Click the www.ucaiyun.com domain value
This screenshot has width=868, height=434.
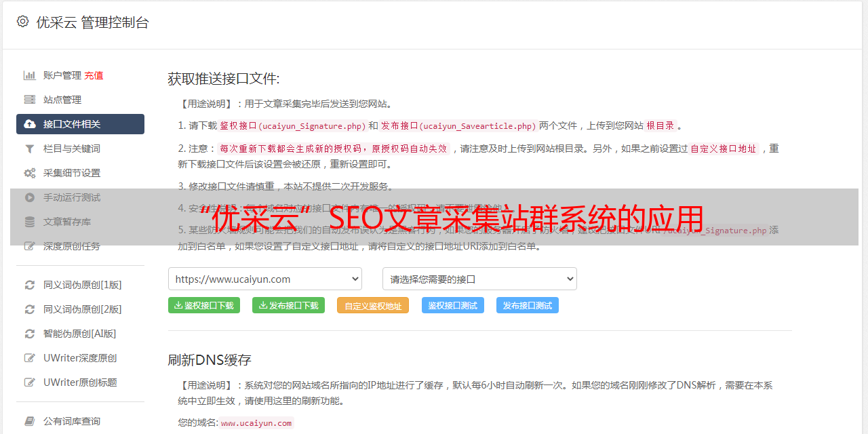tap(256, 423)
